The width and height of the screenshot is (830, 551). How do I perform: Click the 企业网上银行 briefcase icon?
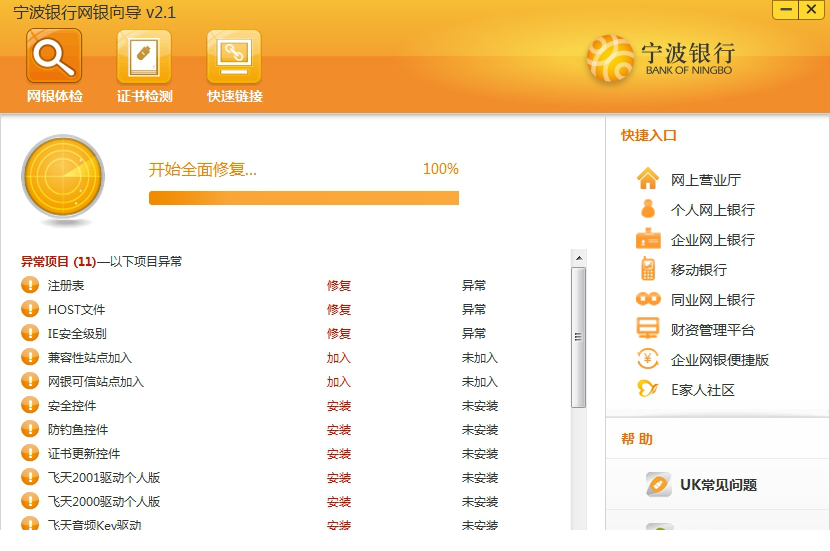(x=648, y=239)
